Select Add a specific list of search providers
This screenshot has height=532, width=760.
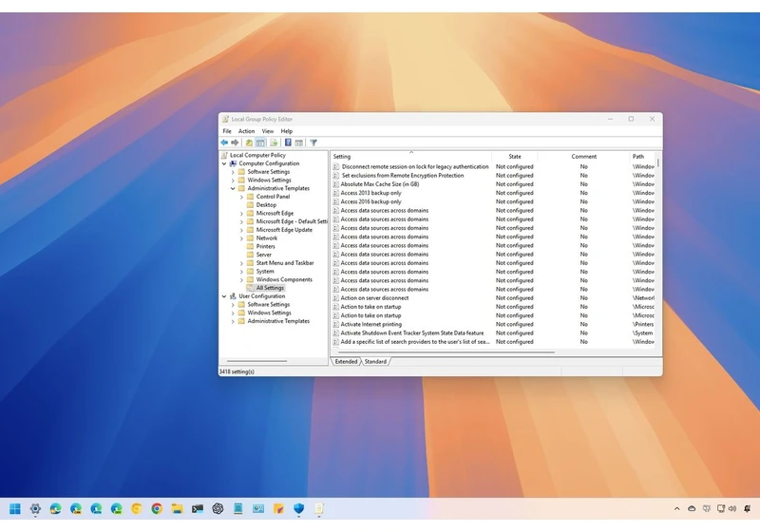tap(415, 342)
